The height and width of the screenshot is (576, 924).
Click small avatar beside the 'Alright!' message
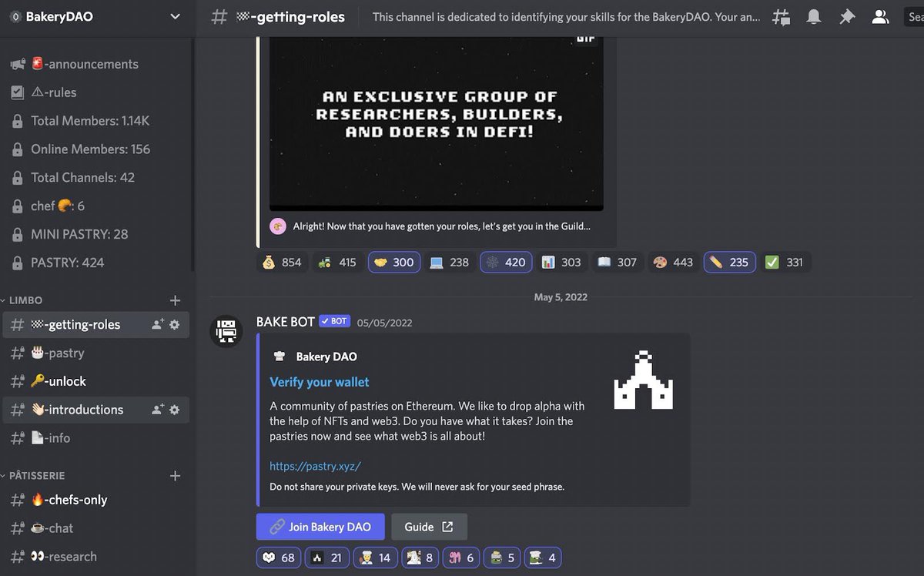click(278, 226)
